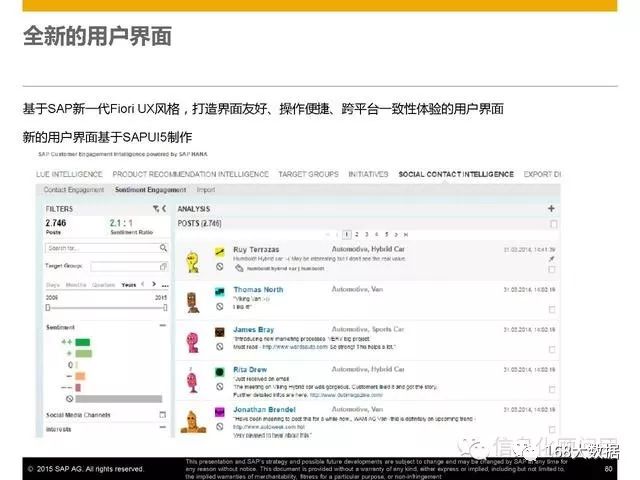Image resolution: width=640 pixels, height=480 pixels.
Task: Expand the Social Media Channels section
Action: pos(162,415)
